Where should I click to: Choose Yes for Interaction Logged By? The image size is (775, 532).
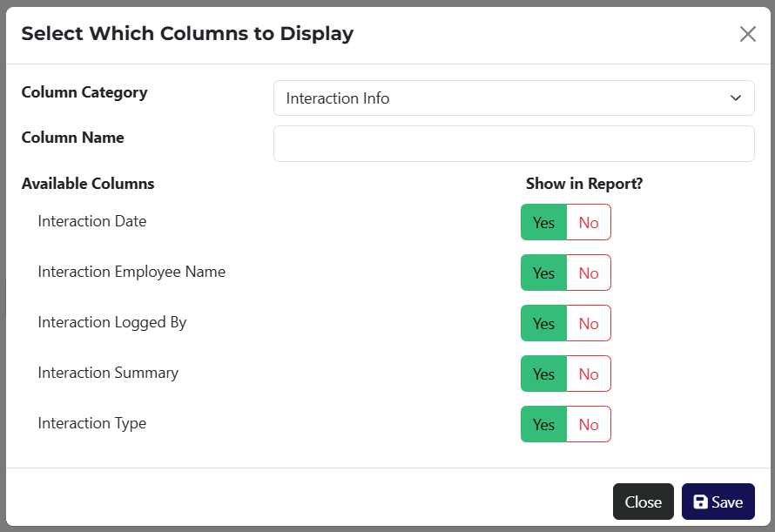543,323
